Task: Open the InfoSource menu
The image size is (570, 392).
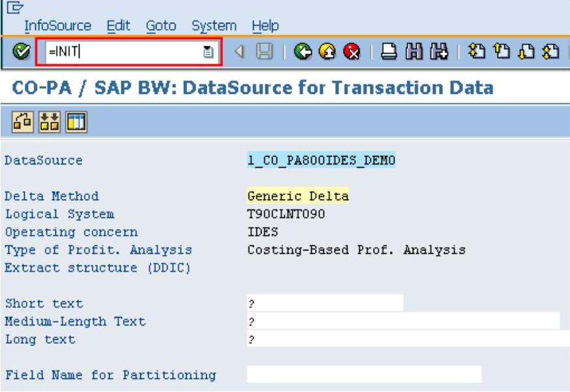Action: 57,26
